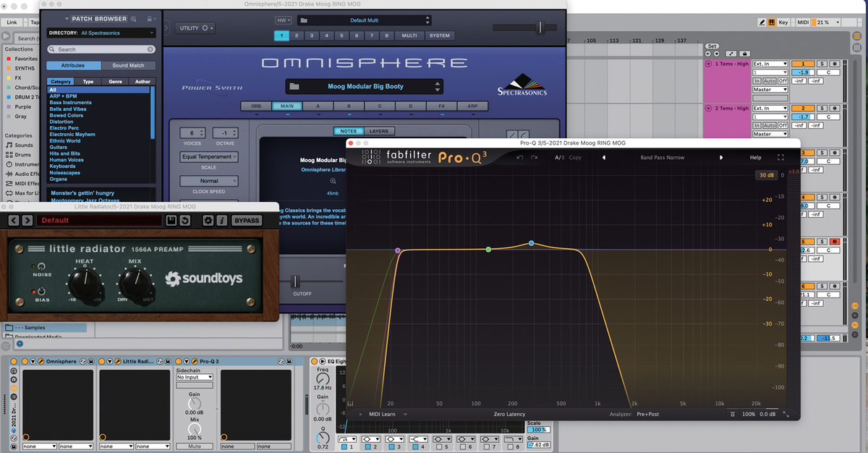Click the folder icon beside Default Multi
The image size is (868, 453).
coord(302,20)
